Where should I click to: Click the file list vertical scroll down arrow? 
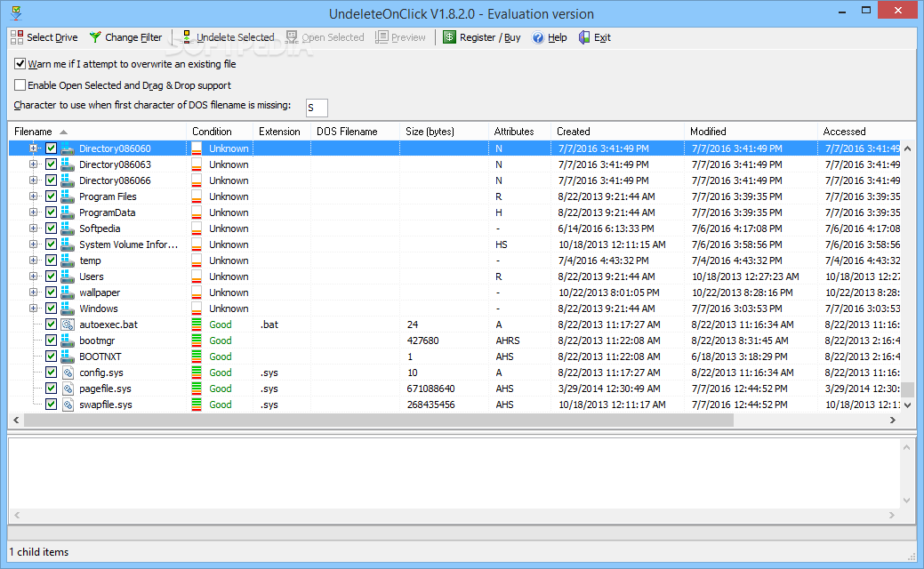(x=907, y=405)
